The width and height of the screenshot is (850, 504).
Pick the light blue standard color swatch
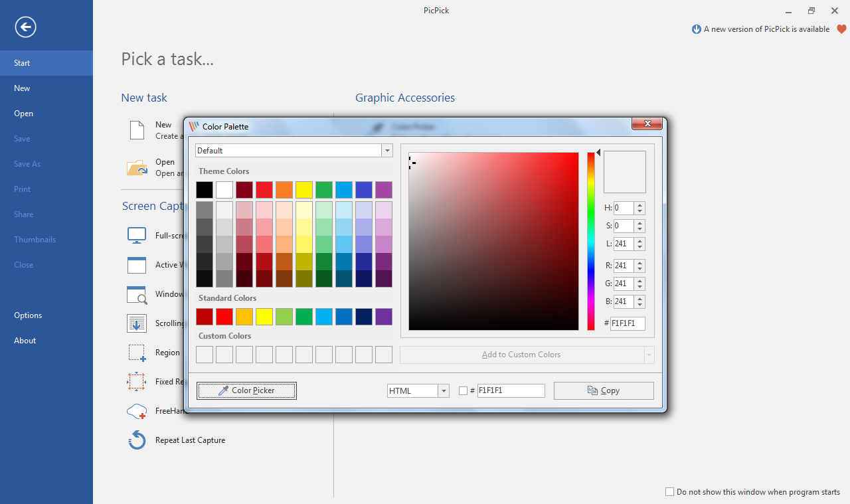[324, 317]
